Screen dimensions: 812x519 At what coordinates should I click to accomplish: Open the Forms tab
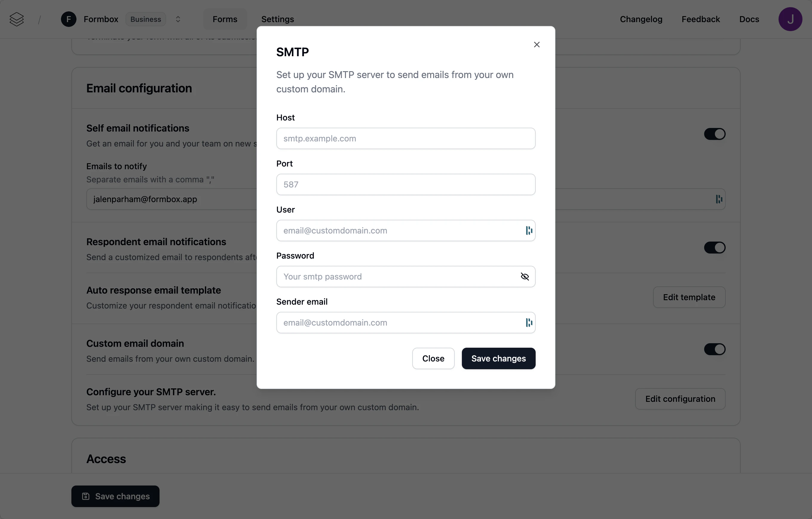point(225,19)
